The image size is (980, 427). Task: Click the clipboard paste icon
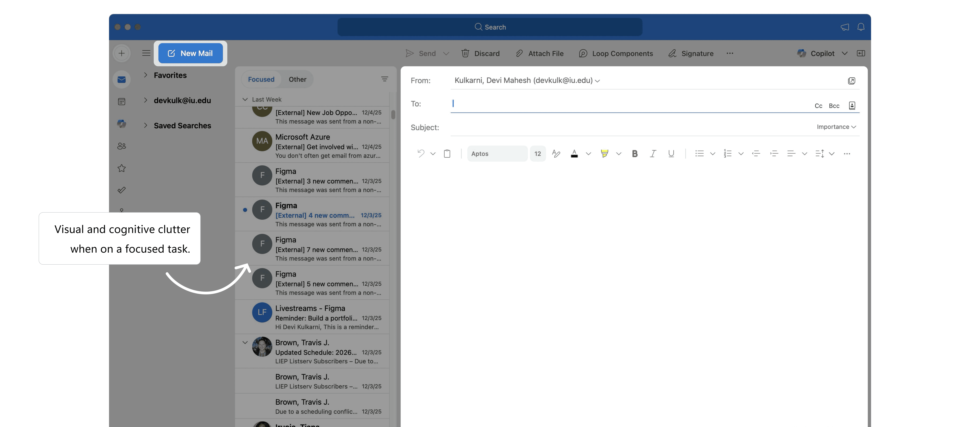pos(447,154)
